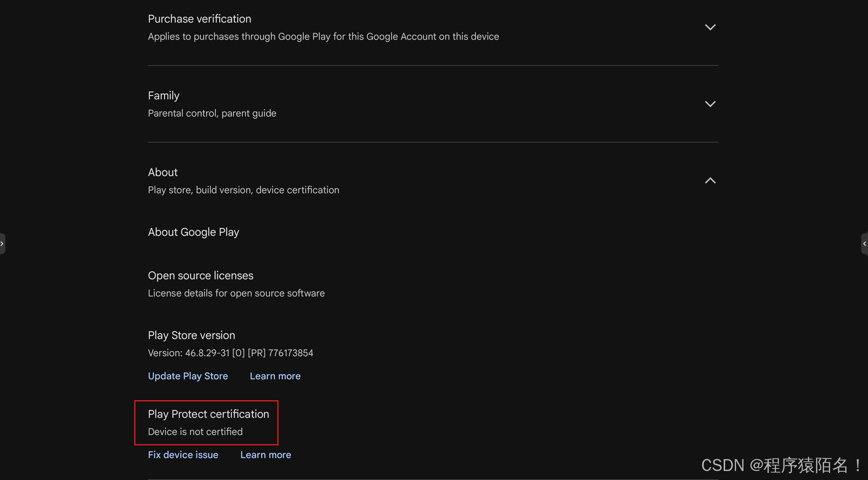Image resolution: width=868 pixels, height=480 pixels.
Task: Click the Purchase verification heading
Action: (199, 19)
